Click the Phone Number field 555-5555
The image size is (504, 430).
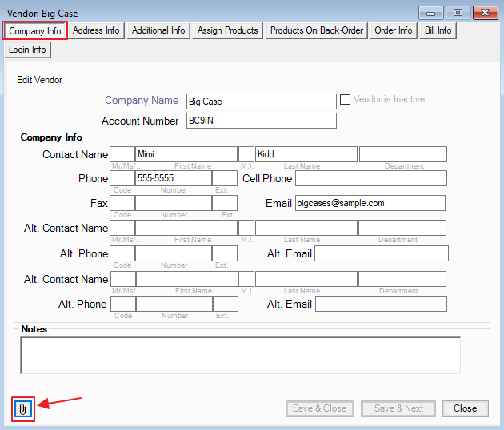173,178
